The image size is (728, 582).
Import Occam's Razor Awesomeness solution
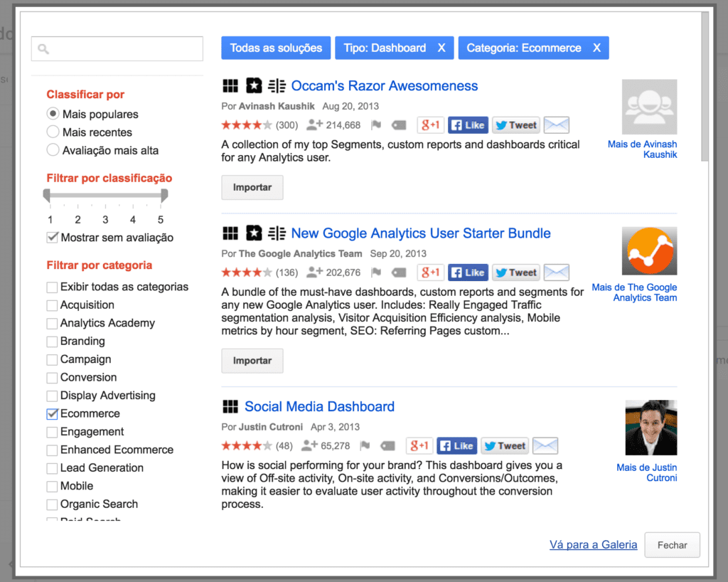[252, 187]
